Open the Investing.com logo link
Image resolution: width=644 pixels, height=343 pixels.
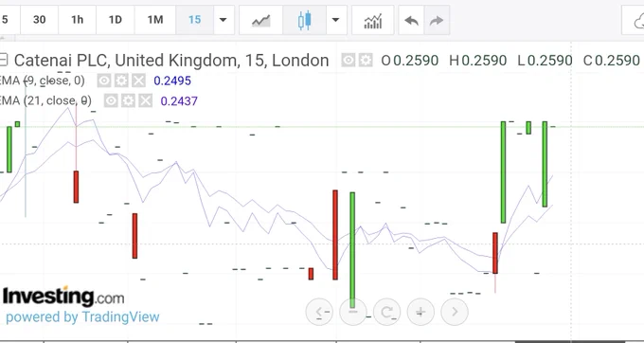pos(63,297)
